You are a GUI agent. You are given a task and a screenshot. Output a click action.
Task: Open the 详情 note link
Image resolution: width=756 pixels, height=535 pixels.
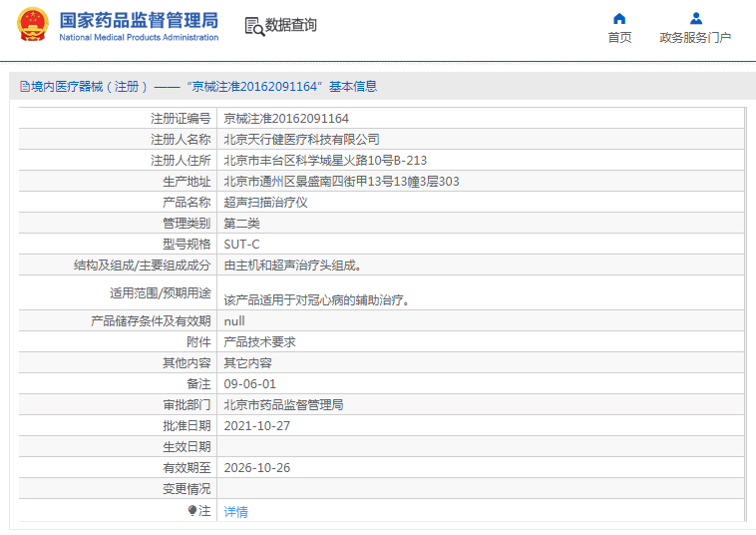click(x=235, y=512)
